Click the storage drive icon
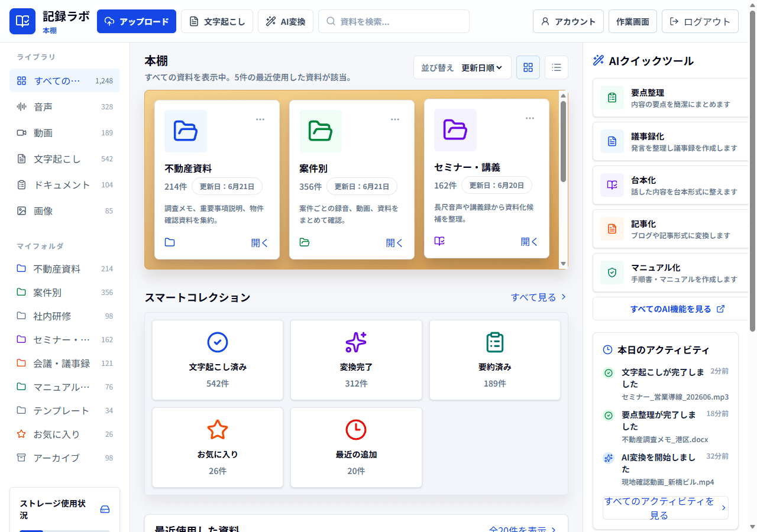This screenshot has height=532, width=757. [x=105, y=510]
